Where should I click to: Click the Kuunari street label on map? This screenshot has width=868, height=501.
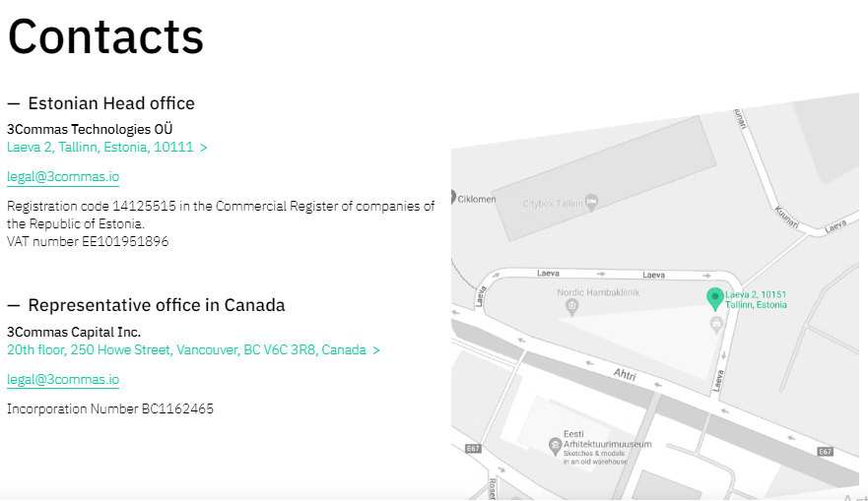[786, 218]
